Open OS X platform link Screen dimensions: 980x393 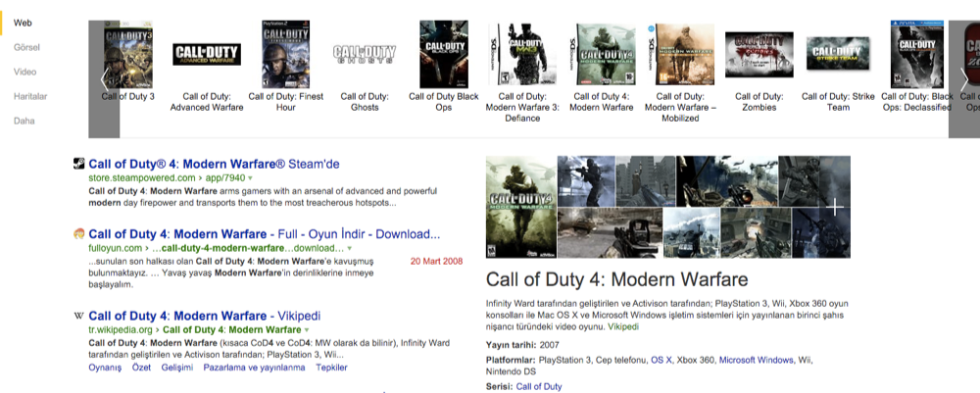coord(661,360)
